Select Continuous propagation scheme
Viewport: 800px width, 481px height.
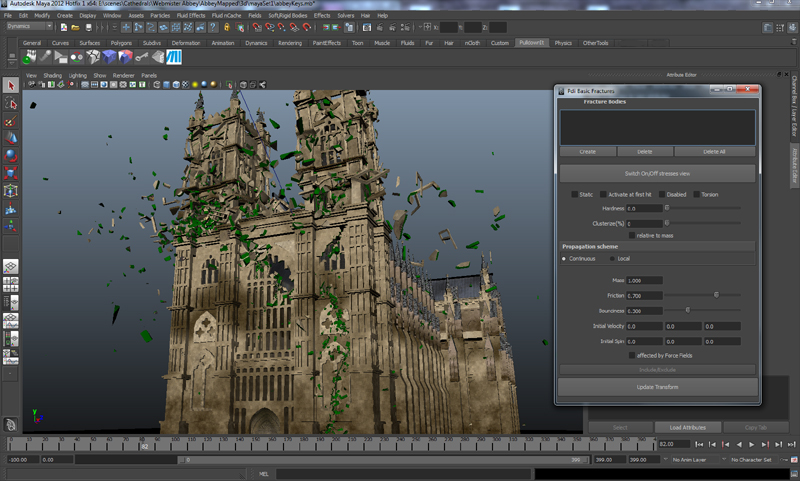coord(564,259)
